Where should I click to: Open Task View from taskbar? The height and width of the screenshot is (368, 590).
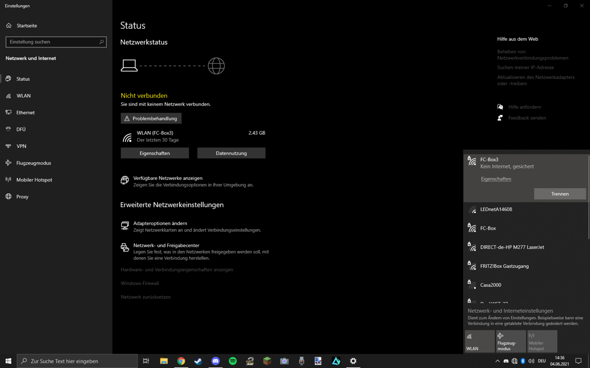146,361
